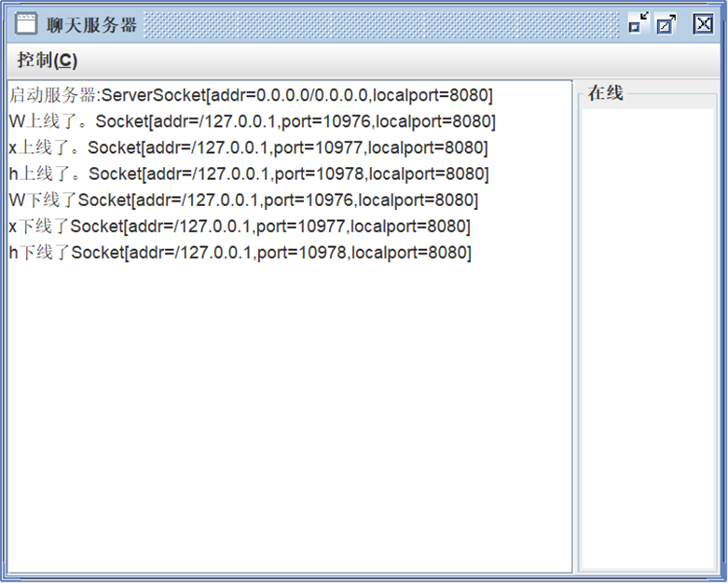The image size is (728, 583).
Task: Select the W上线了 port=10976 log line
Action: pos(252,121)
